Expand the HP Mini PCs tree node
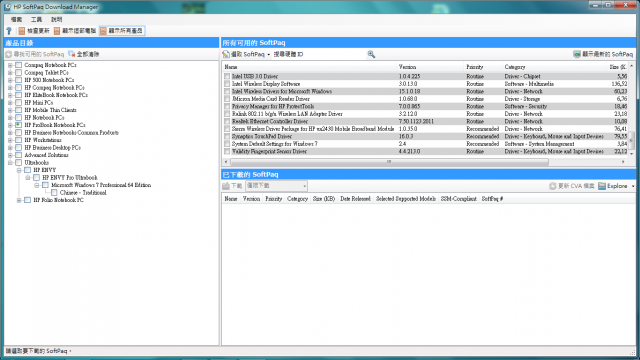This screenshot has width=640, height=360. 10,102
